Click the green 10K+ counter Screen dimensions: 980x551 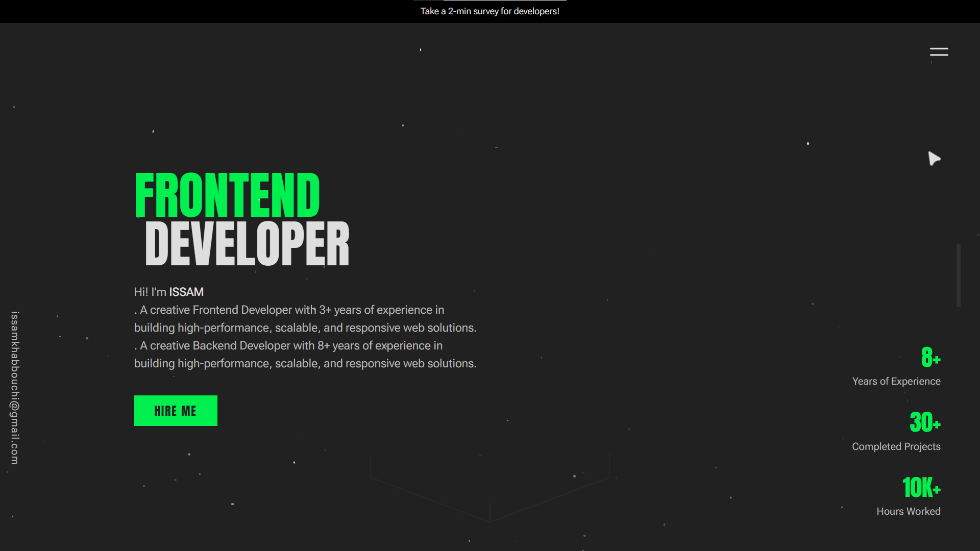(x=921, y=487)
